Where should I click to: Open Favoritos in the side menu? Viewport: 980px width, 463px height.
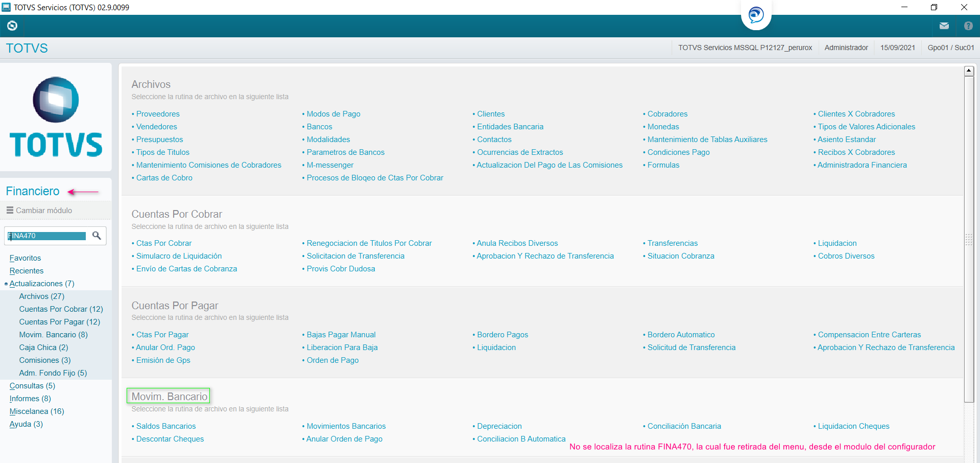(25, 258)
